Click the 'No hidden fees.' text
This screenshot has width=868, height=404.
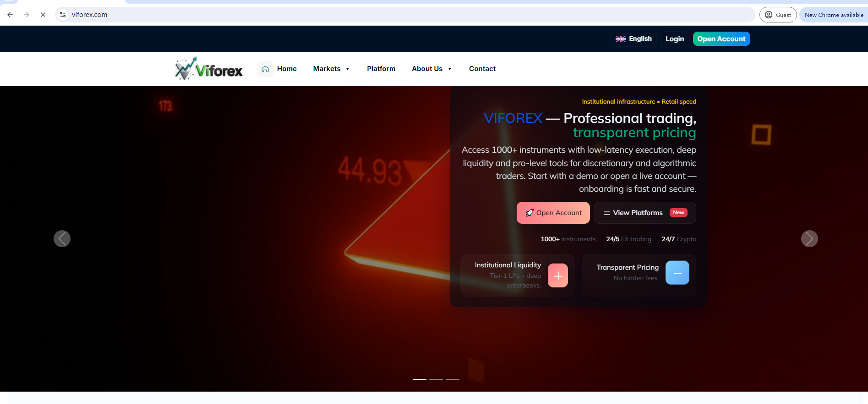pyautogui.click(x=636, y=278)
